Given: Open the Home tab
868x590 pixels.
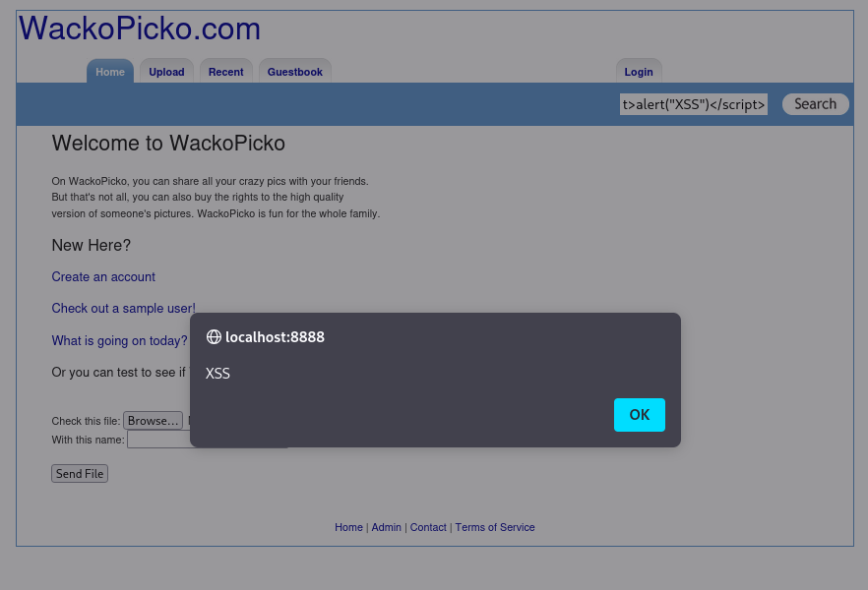Looking at the screenshot, I should 110,72.
